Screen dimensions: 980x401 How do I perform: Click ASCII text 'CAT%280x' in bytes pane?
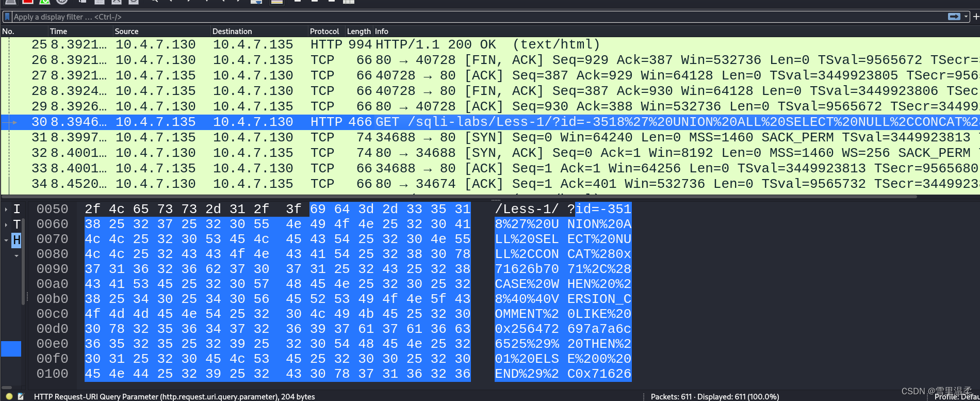(599, 254)
